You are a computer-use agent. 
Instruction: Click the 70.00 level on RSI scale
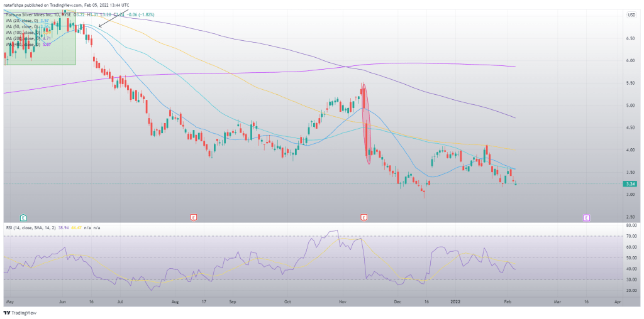coord(631,236)
